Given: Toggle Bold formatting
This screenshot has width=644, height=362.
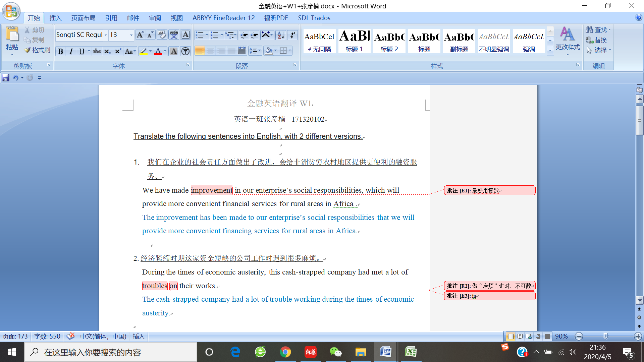Looking at the screenshot, I should 60,51.
